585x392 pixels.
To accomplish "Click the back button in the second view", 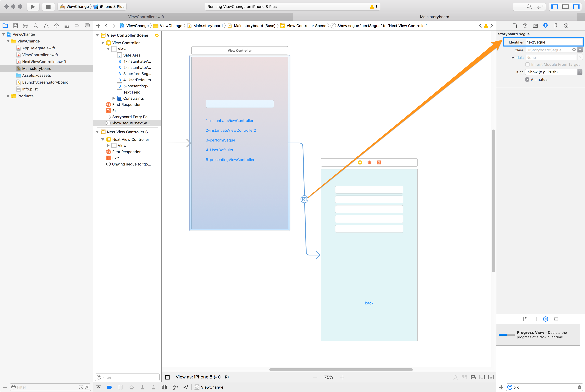I will pyautogui.click(x=369, y=303).
